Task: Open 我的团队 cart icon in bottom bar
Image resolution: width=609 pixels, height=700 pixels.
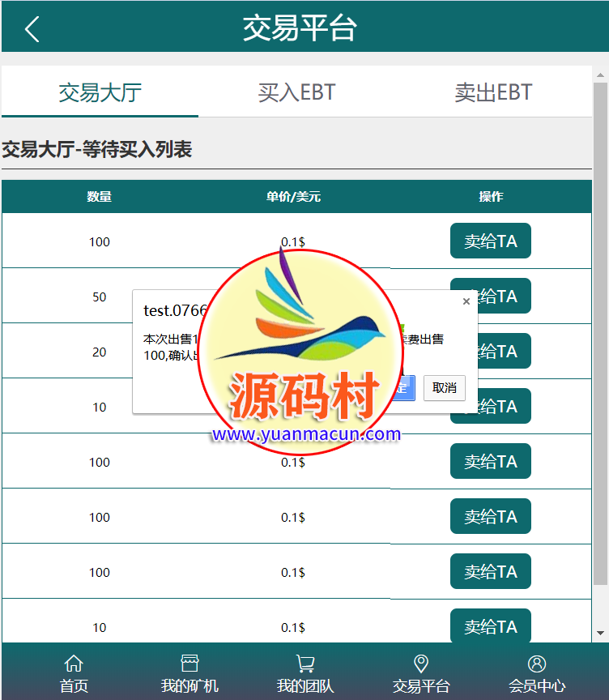Action: [305, 664]
